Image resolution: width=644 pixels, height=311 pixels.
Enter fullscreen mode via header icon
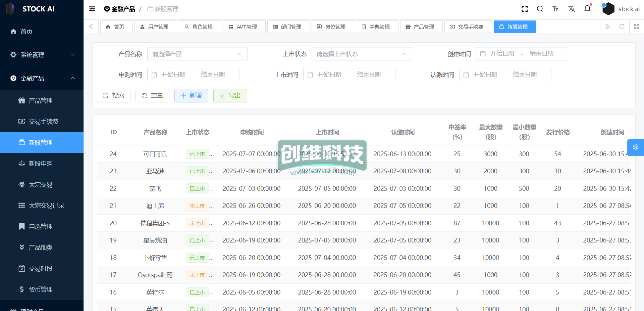click(525, 9)
